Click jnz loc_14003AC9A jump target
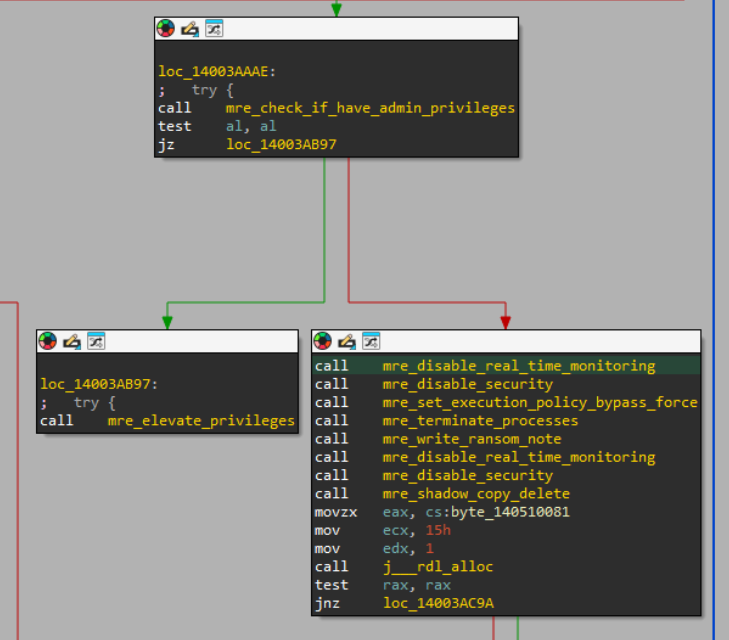This screenshot has width=729, height=640. (x=438, y=603)
